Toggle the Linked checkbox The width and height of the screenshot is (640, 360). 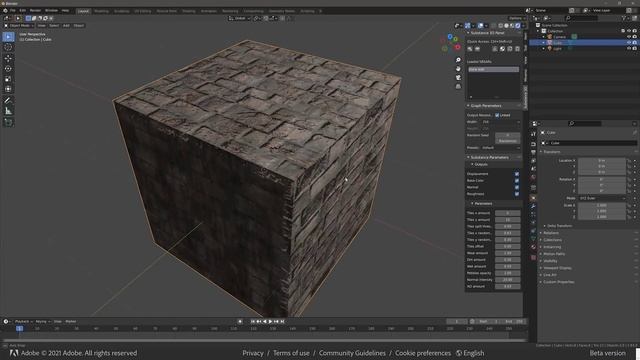497,115
